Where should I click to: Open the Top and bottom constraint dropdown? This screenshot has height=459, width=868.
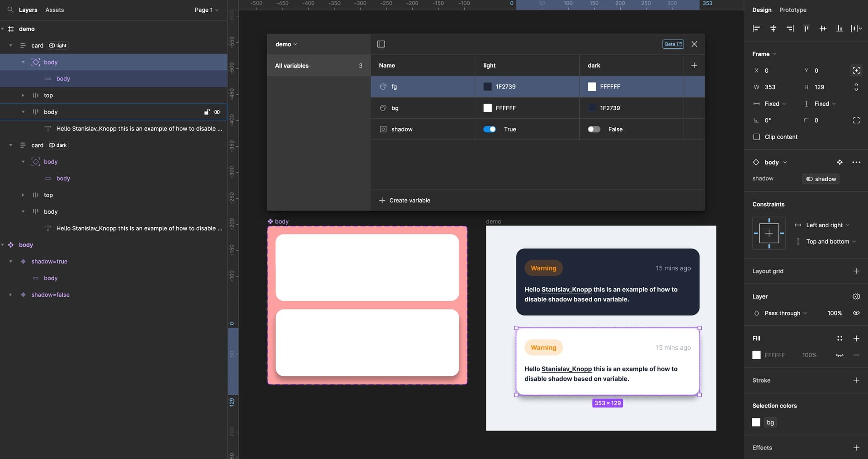point(831,242)
